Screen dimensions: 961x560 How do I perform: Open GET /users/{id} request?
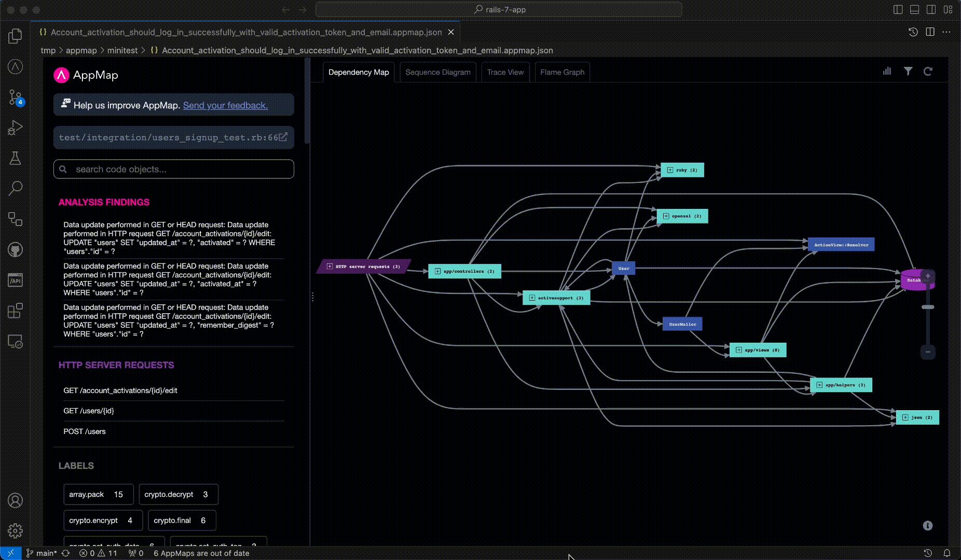(x=173, y=411)
